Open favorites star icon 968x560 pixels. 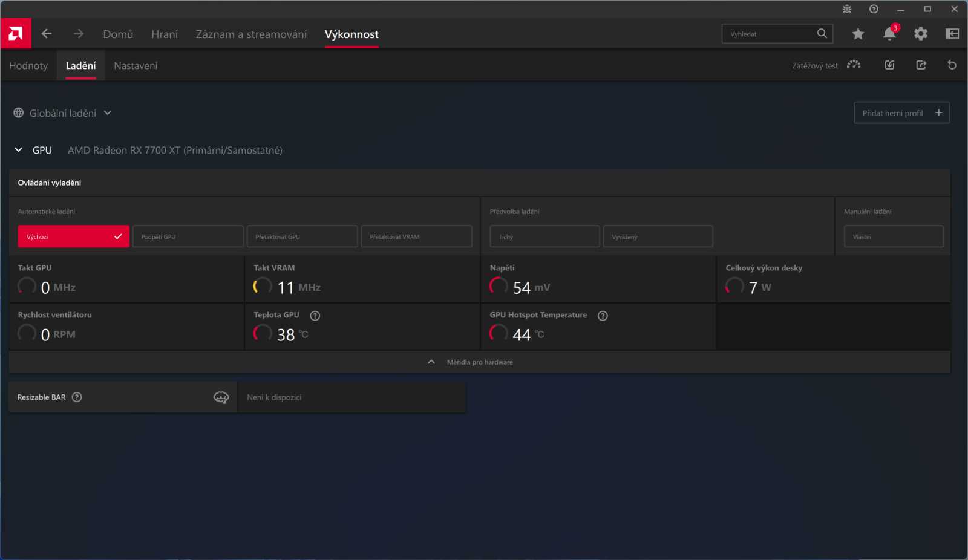(858, 34)
